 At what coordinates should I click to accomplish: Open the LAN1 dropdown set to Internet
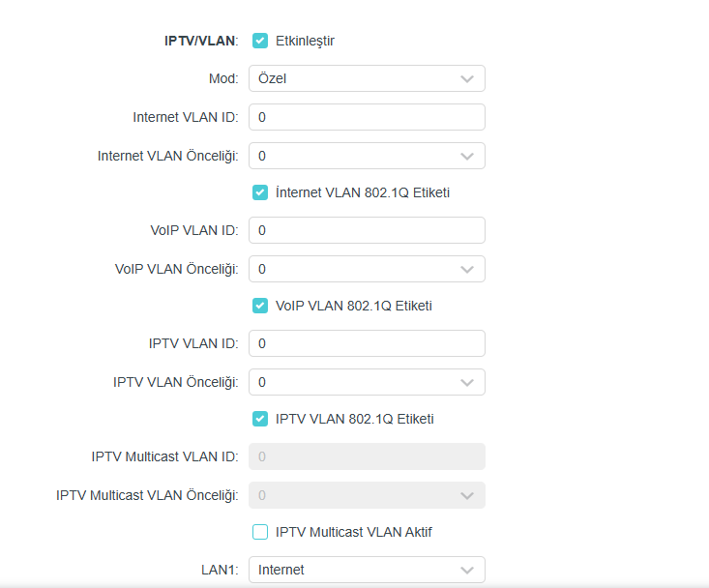pos(366,570)
